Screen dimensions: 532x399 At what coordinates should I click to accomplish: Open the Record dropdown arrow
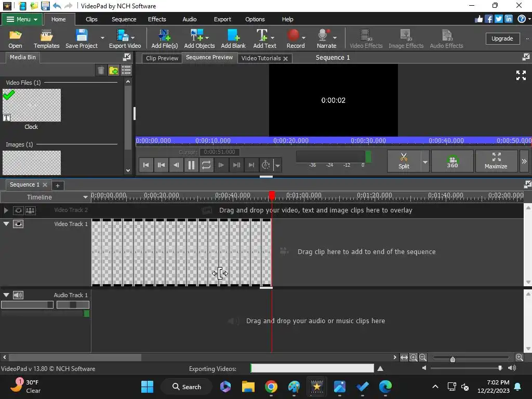pyautogui.click(x=303, y=38)
